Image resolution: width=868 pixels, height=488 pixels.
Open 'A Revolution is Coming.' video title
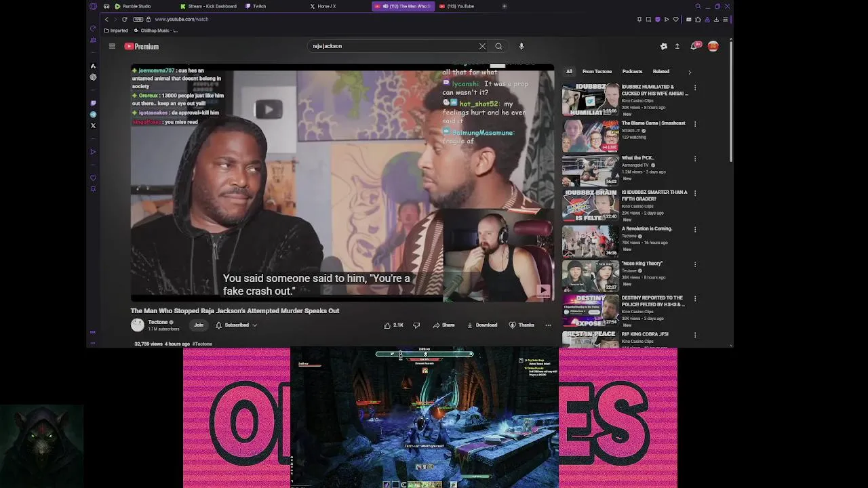click(x=647, y=229)
